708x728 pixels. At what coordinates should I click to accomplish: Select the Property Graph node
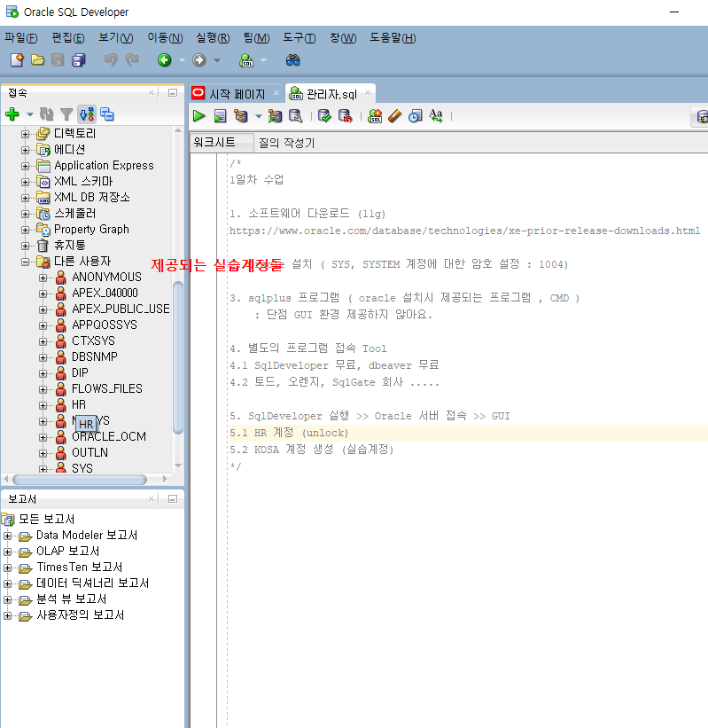[91, 229]
